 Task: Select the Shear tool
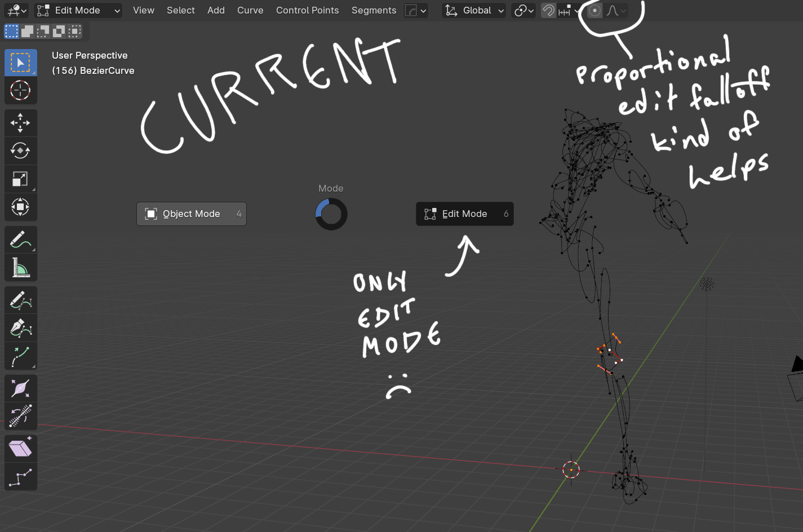21,449
